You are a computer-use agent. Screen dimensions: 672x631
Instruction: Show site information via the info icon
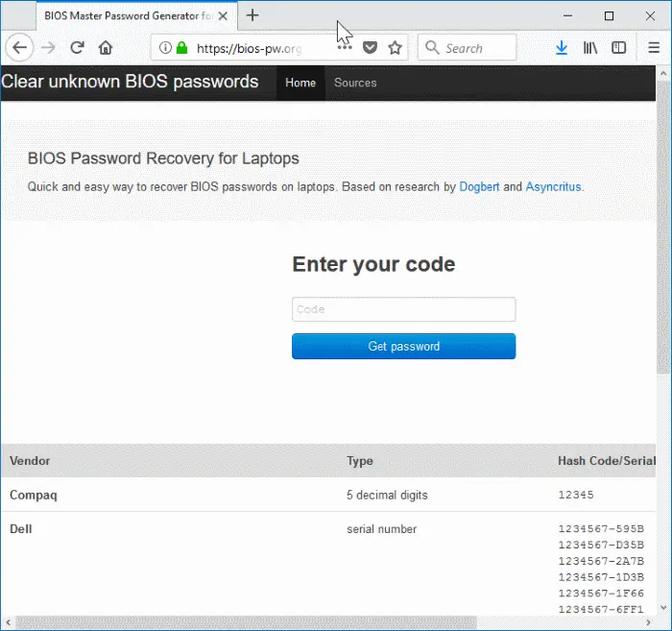165,48
